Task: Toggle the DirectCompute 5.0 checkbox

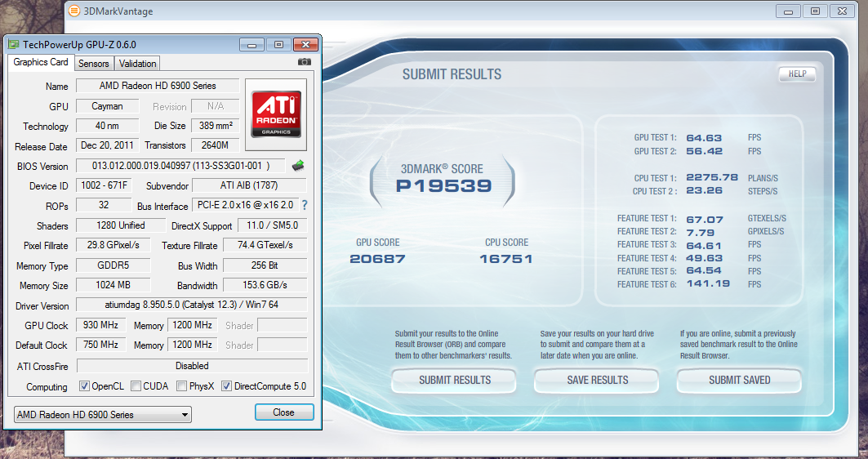Action: click(226, 386)
